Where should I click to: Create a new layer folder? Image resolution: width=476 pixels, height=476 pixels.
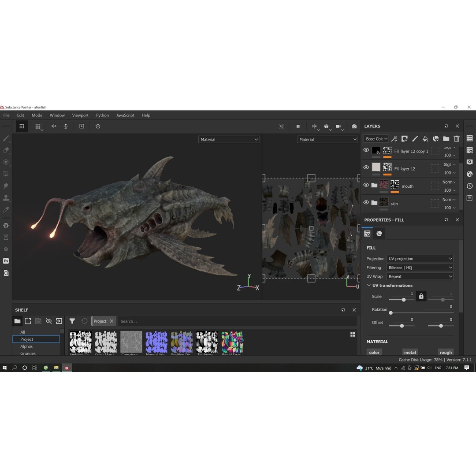pos(446,139)
